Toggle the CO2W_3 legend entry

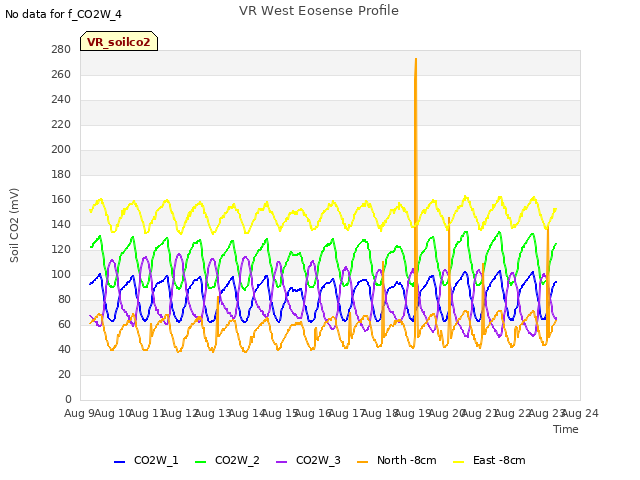tap(308, 460)
